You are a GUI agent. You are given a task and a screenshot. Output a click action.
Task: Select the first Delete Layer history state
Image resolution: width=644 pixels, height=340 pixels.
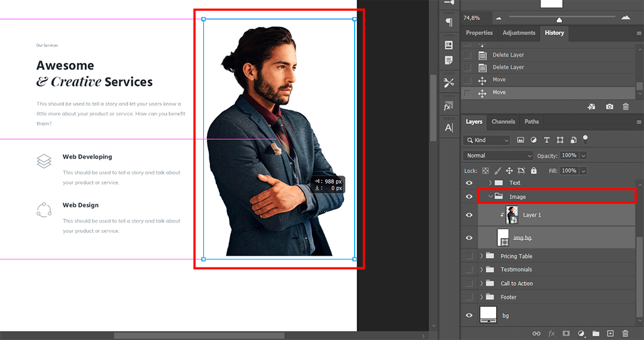508,55
